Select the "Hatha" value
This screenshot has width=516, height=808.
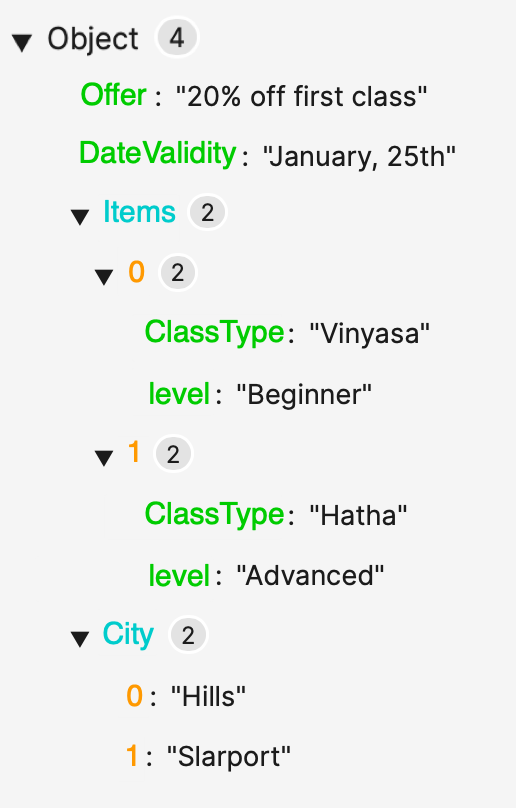[x=358, y=515]
